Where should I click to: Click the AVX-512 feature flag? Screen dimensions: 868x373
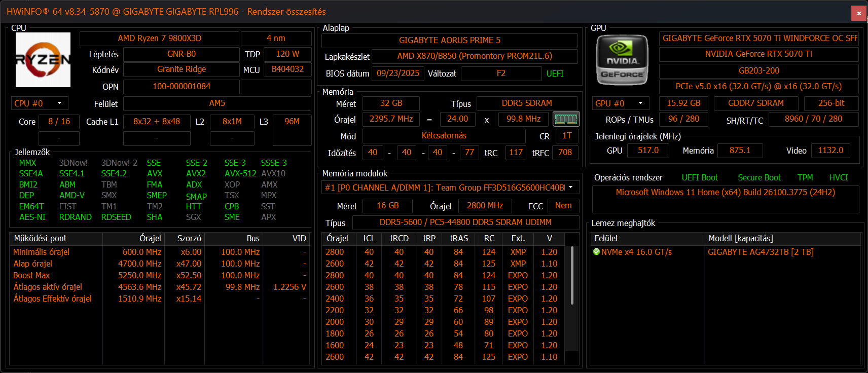[x=240, y=173]
